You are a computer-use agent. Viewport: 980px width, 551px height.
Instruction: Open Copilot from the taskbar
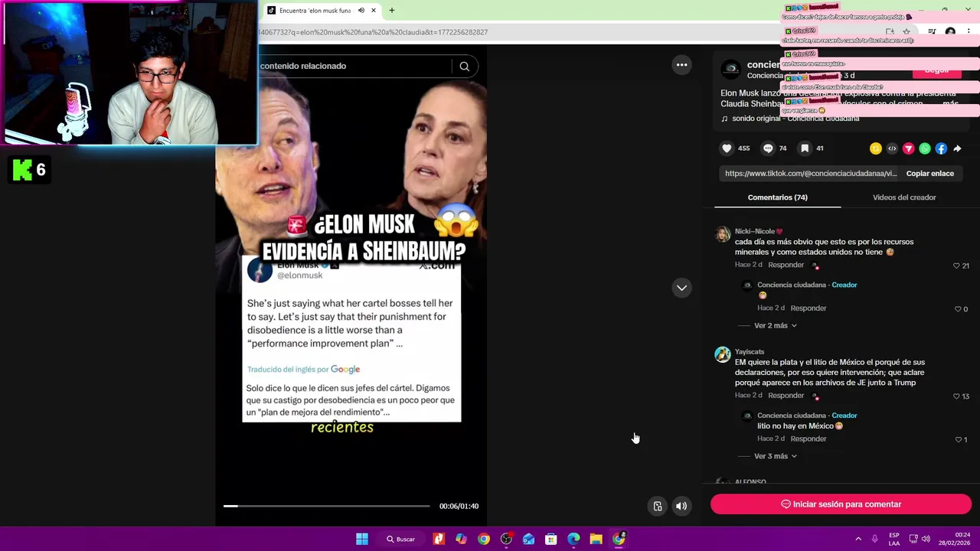(x=461, y=540)
